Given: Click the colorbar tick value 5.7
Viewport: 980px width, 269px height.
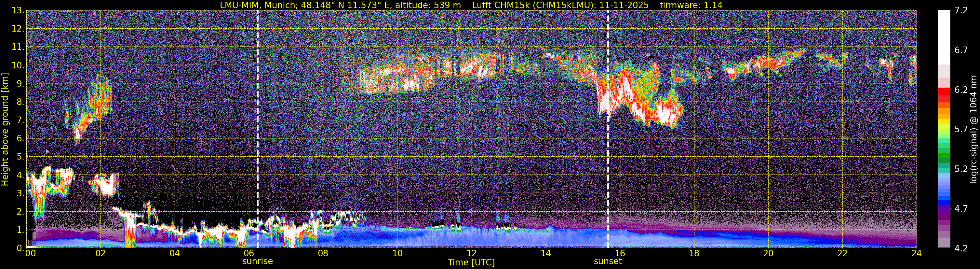Looking at the screenshot, I should 961,130.
